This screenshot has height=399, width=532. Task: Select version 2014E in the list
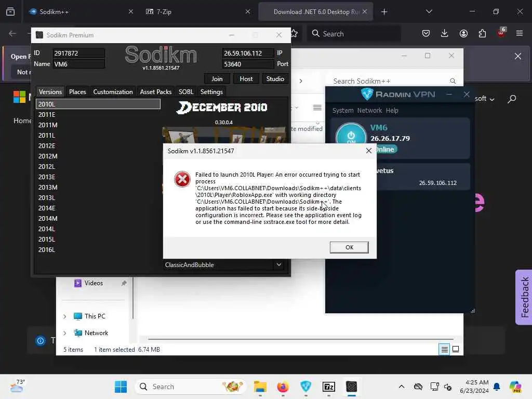pyautogui.click(x=98, y=208)
